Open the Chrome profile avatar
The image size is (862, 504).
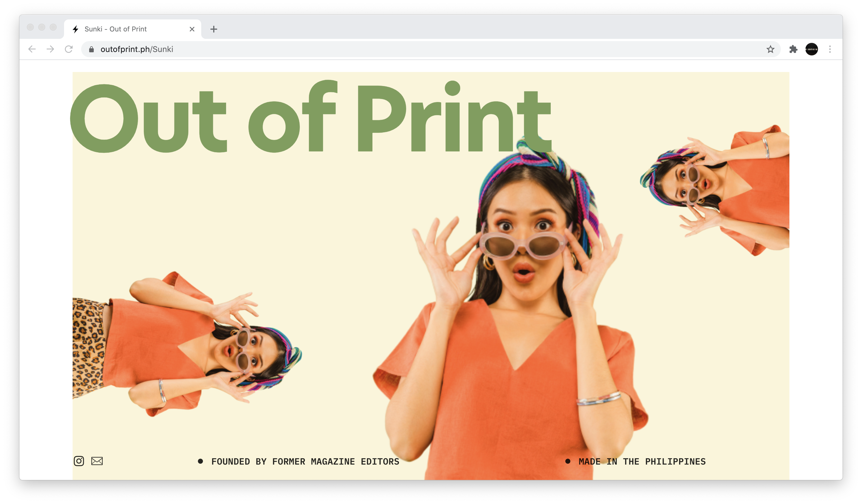811,49
